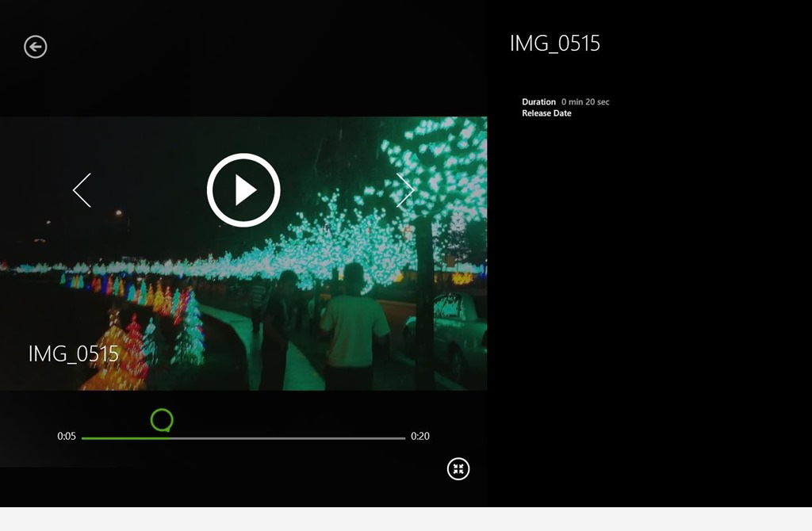Viewport: 812px width, 531px height.
Task: Click the 0:05 elapsed time label
Action: 67,437
